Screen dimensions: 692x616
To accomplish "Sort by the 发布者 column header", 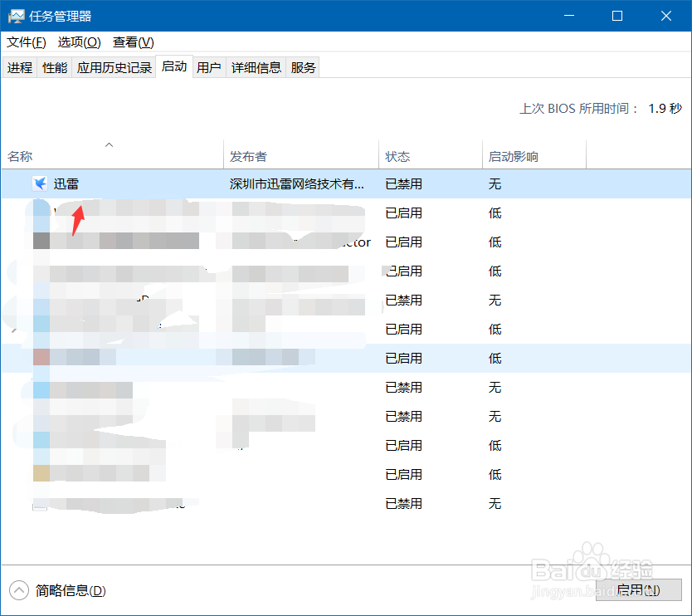I will tap(301, 154).
